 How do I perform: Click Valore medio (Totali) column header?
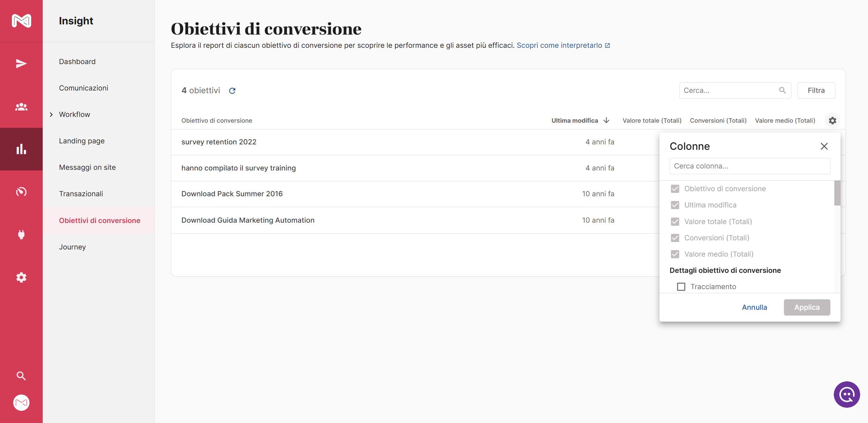[785, 121]
